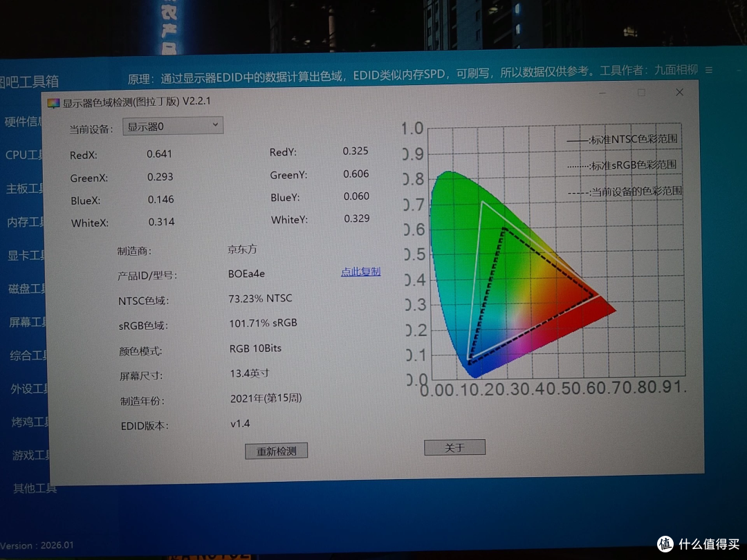This screenshot has width=747, height=560.
Task: Click the 101.71% sRGB gamut value
Action: pos(263,324)
